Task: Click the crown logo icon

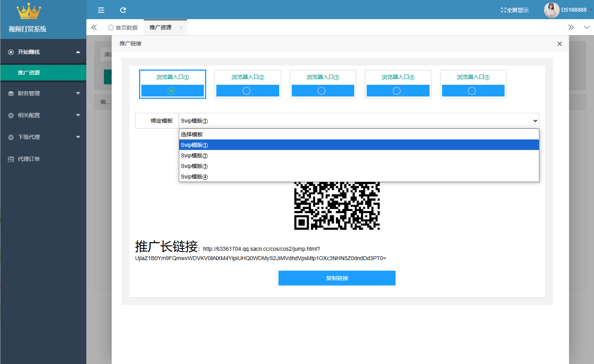Action: 29,11
